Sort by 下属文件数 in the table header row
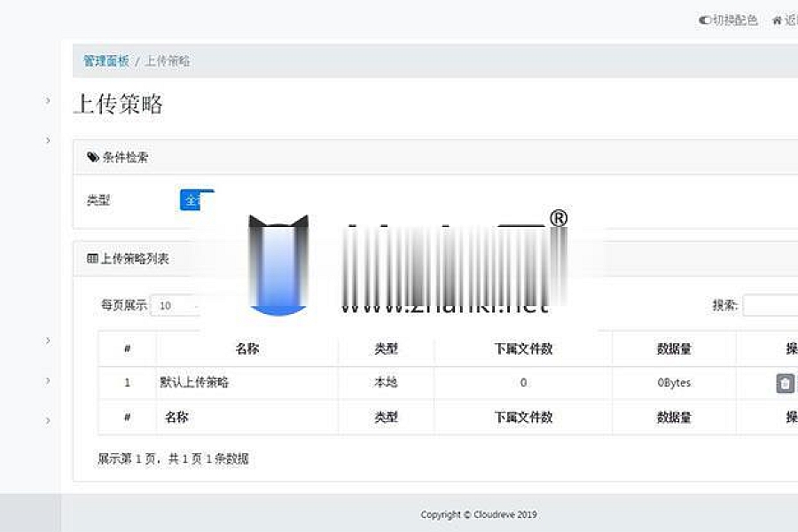Image resolution: width=798 pixels, height=532 pixels. (x=523, y=349)
